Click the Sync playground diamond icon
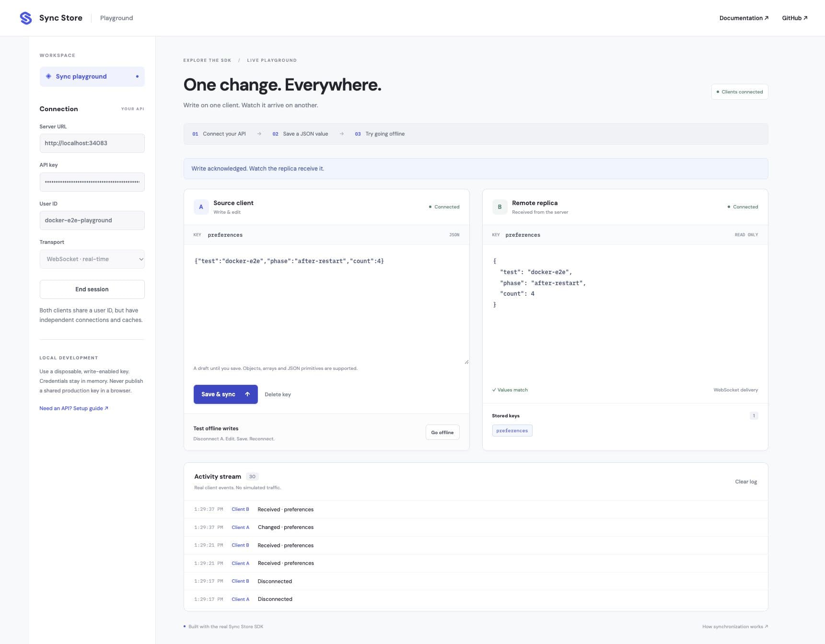The width and height of the screenshot is (825, 644). [x=48, y=76]
